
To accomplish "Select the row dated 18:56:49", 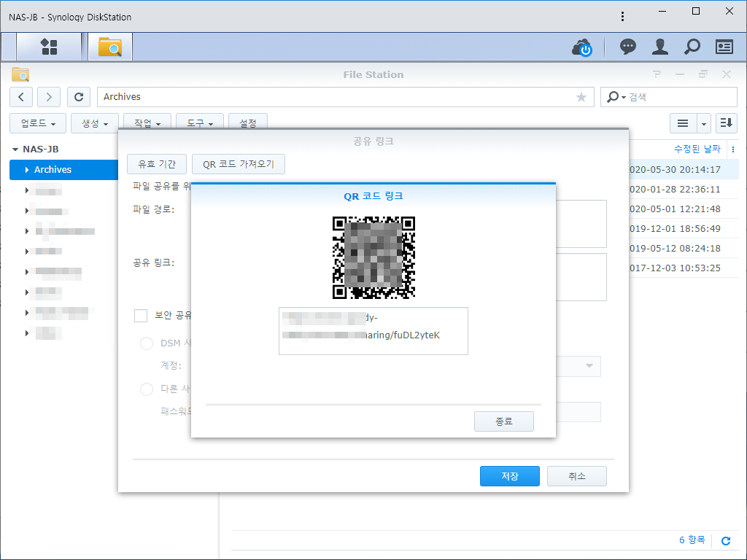I will point(684,228).
